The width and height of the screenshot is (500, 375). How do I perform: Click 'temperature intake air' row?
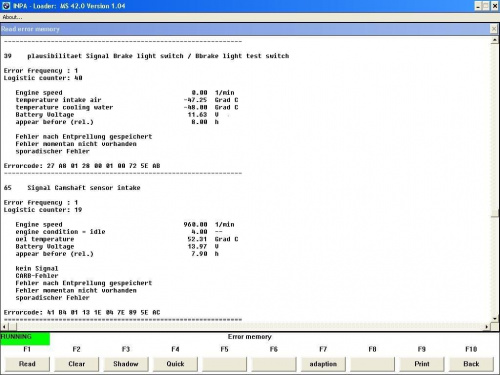[127, 100]
